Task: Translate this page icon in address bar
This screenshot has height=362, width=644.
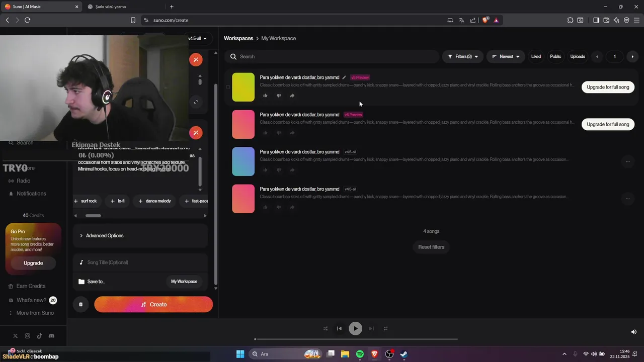Action: click(461, 20)
